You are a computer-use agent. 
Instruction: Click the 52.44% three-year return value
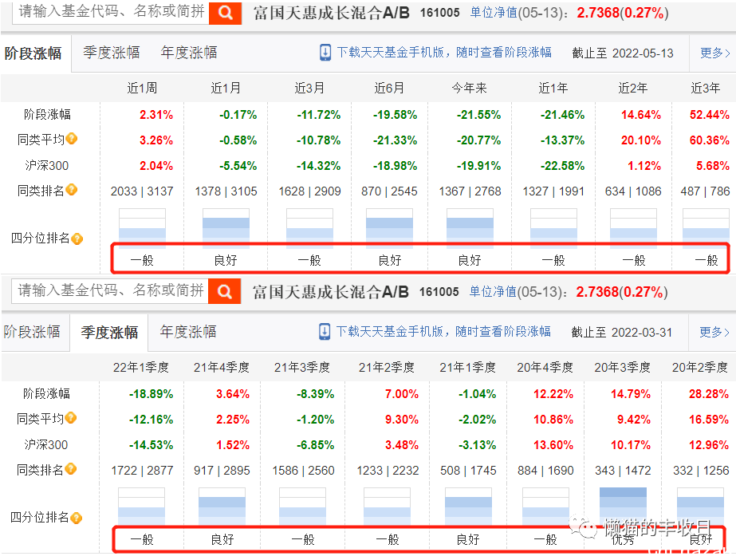click(709, 115)
